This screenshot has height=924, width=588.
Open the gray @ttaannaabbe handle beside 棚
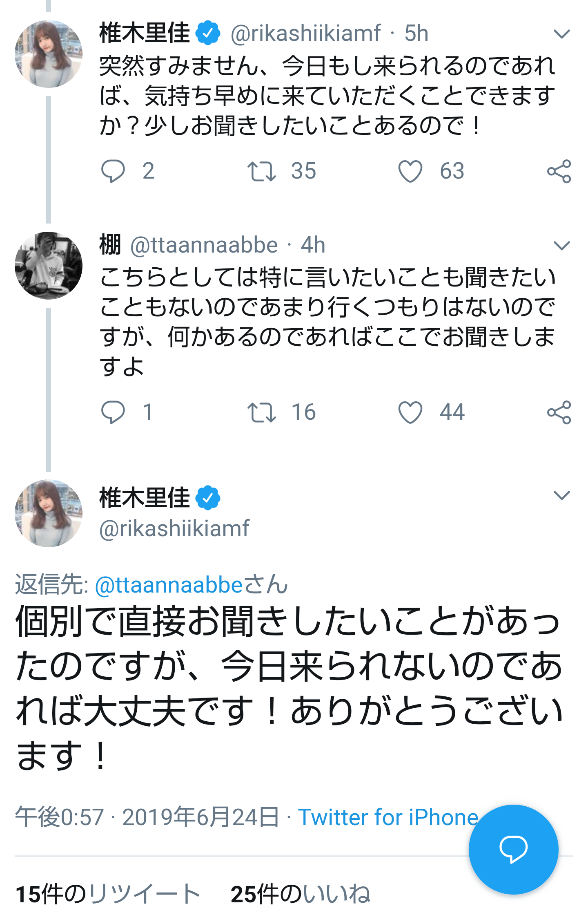click(x=204, y=245)
